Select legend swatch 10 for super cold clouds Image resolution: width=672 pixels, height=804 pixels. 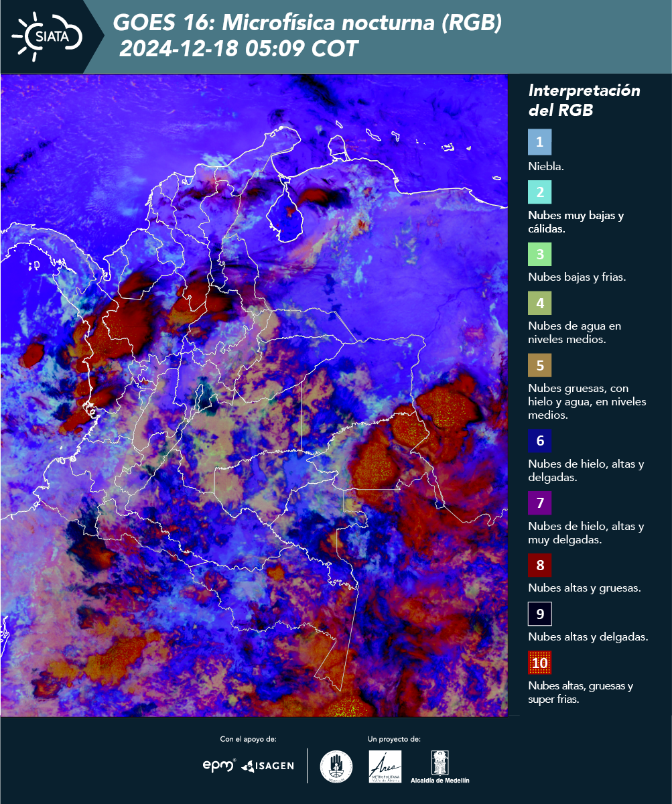coord(539,663)
